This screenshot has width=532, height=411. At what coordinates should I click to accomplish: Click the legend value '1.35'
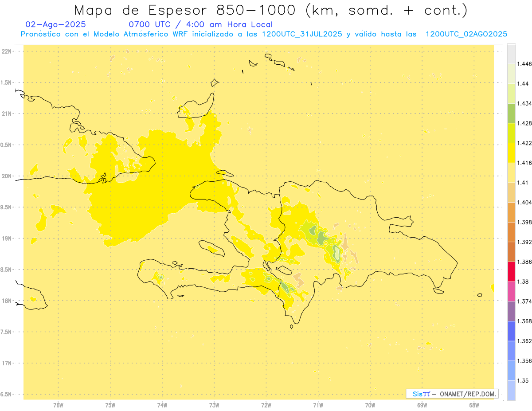(524, 381)
